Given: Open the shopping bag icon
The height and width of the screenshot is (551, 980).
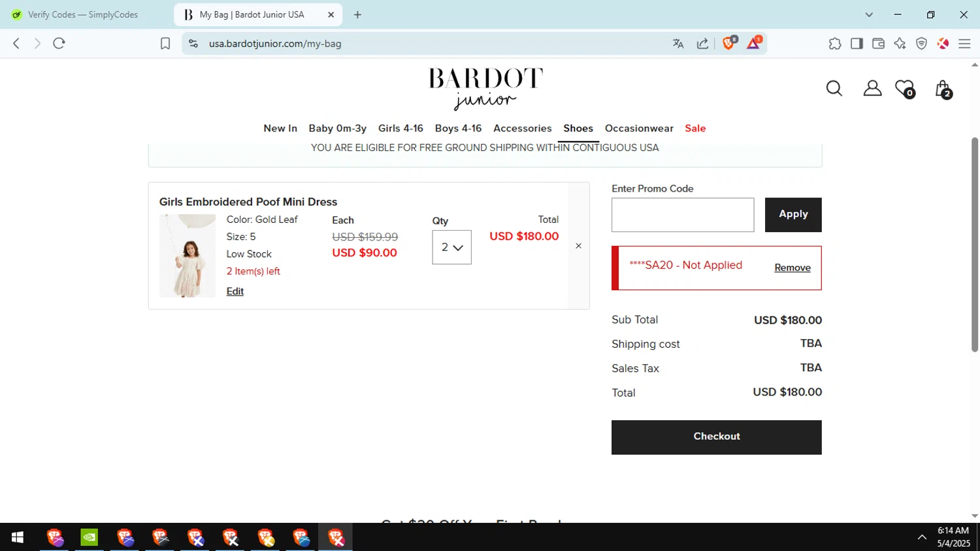Looking at the screenshot, I should (x=943, y=89).
